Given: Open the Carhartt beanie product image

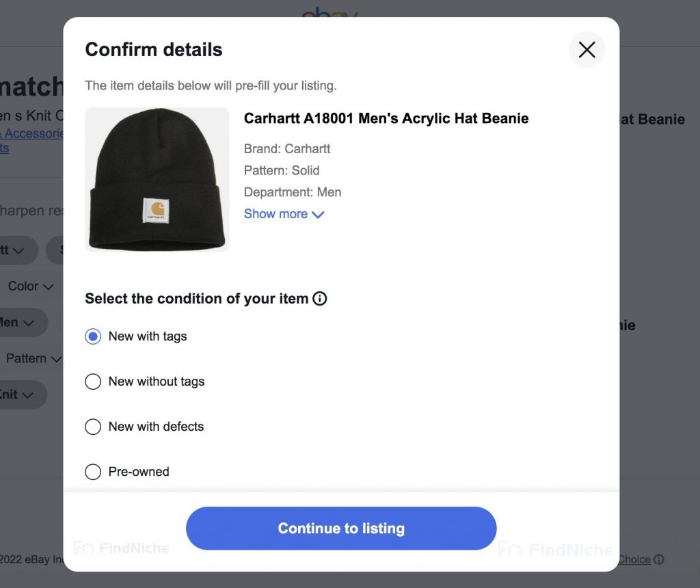Looking at the screenshot, I should [157, 180].
